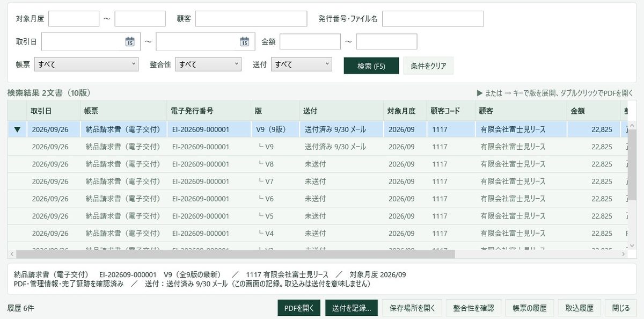644x319 pixels.
Task: Focus the 発行番号・ファイル名 field
Action: pyautogui.click(x=433, y=18)
